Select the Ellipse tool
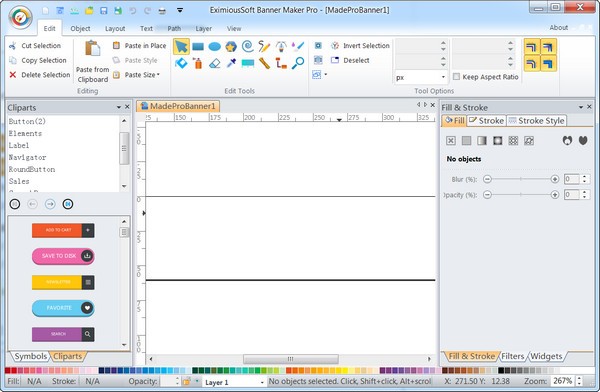Image resolution: width=600 pixels, height=392 pixels. point(214,47)
